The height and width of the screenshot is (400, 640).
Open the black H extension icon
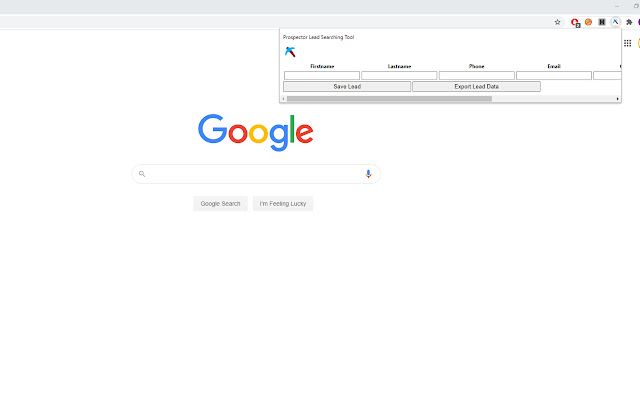click(x=602, y=22)
